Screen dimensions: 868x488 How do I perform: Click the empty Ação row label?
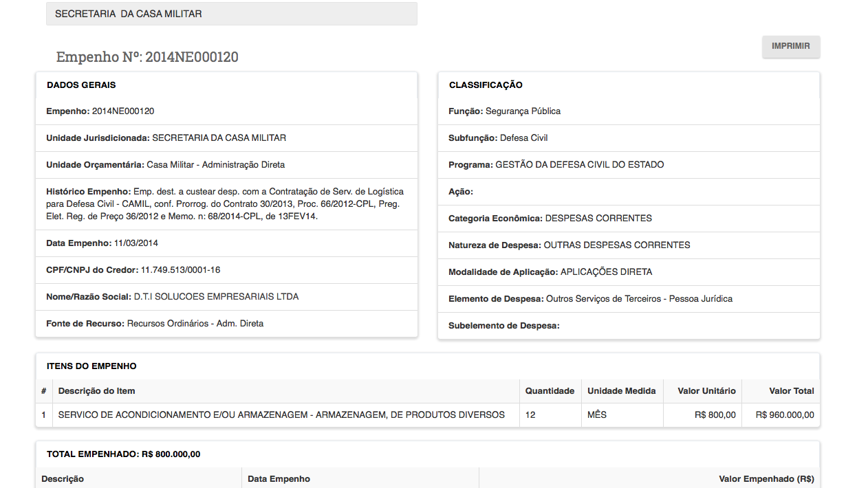[x=461, y=192]
